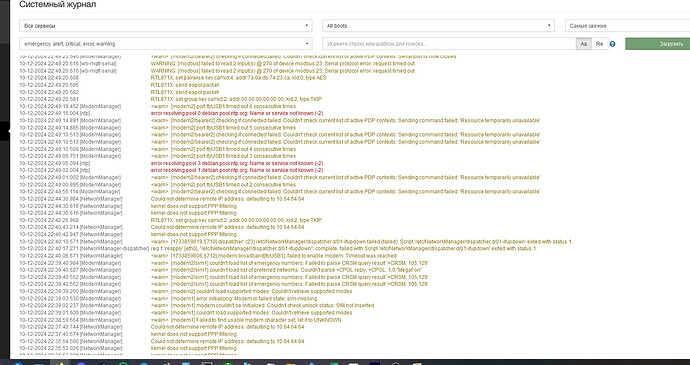Select log timestamp 10-12-2024 22:40:43.214 [NetworkManager]
690x365 pixels.
point(71,227)
